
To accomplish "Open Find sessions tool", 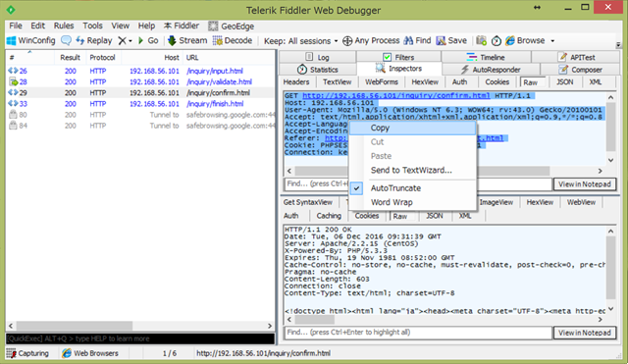I will click(x=417, y=40).
